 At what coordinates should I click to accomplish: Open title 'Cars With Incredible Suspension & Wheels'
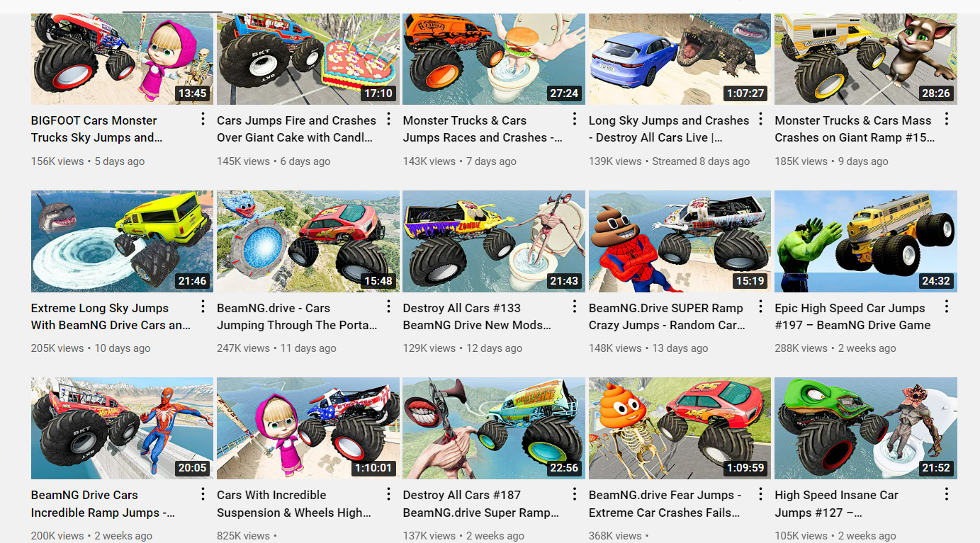click(x=294, y=504)
